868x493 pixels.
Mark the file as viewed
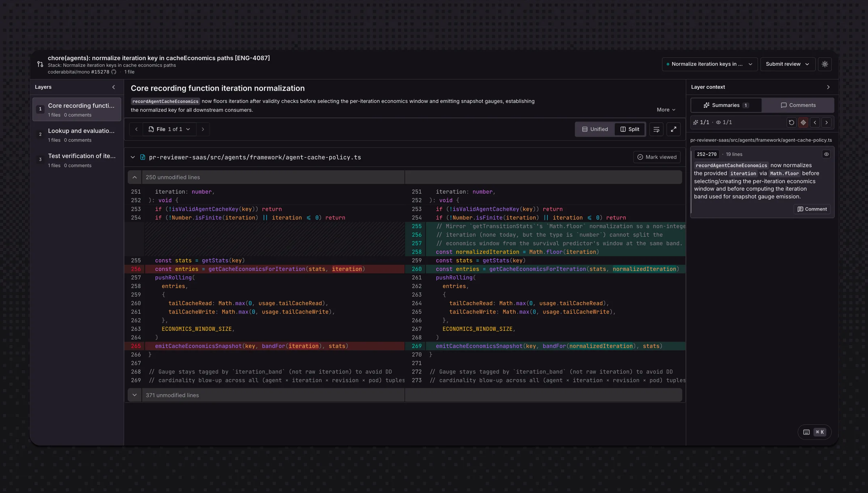pyautogui.click(x=657, y=157)
